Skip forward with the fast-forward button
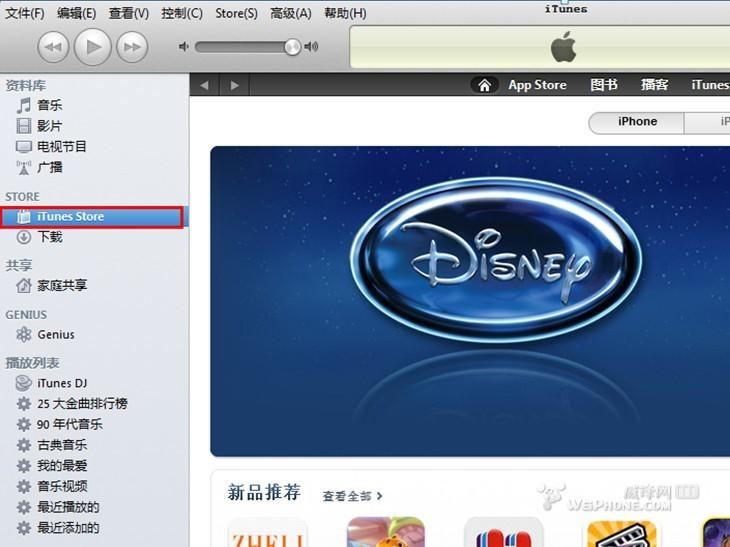This screenshot has width=730, height=547. [132, 47]
